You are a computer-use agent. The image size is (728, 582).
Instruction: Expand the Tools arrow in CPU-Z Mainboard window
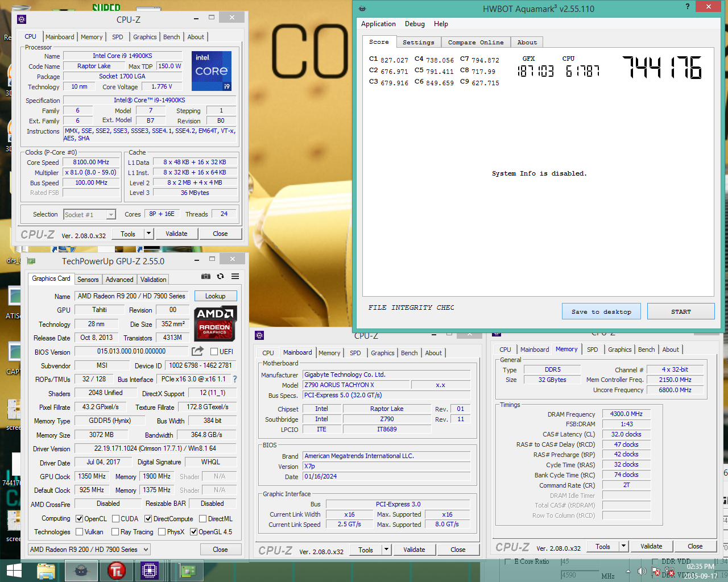pyautogui.click(x=387, y=550)
